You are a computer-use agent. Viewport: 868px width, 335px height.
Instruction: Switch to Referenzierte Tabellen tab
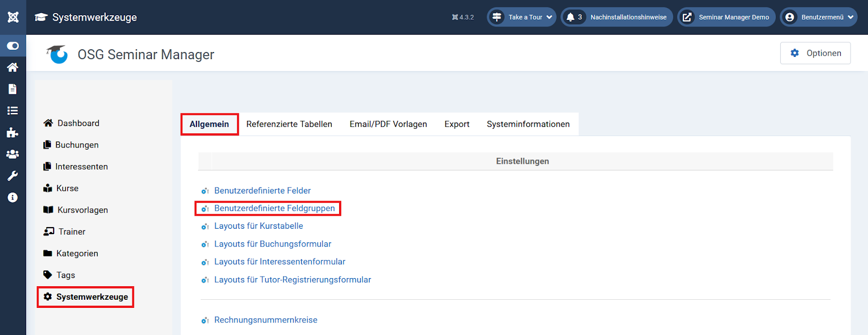(289, 124)
